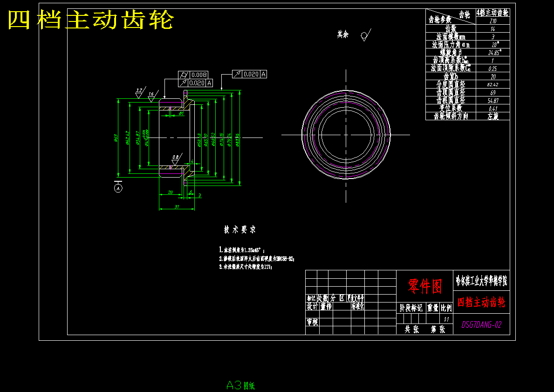Click the runout 0.020 A frame below the cylindricity frame
Viewport: 554px width, 392px height.
click(195, 83)
